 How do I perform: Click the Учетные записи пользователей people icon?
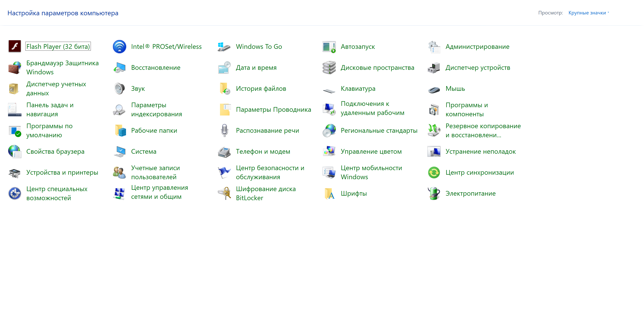click(x=119, y=173)
